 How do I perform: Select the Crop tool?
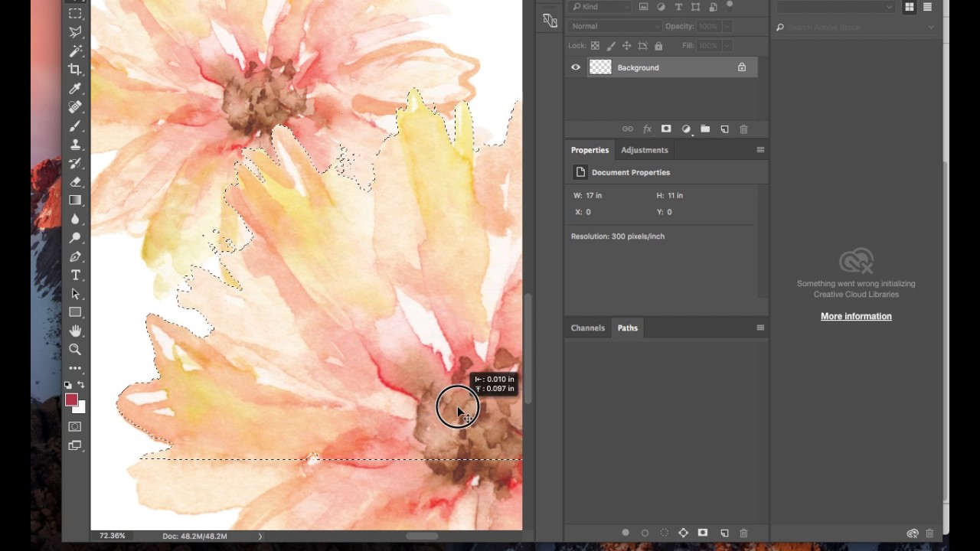[75, 70]
